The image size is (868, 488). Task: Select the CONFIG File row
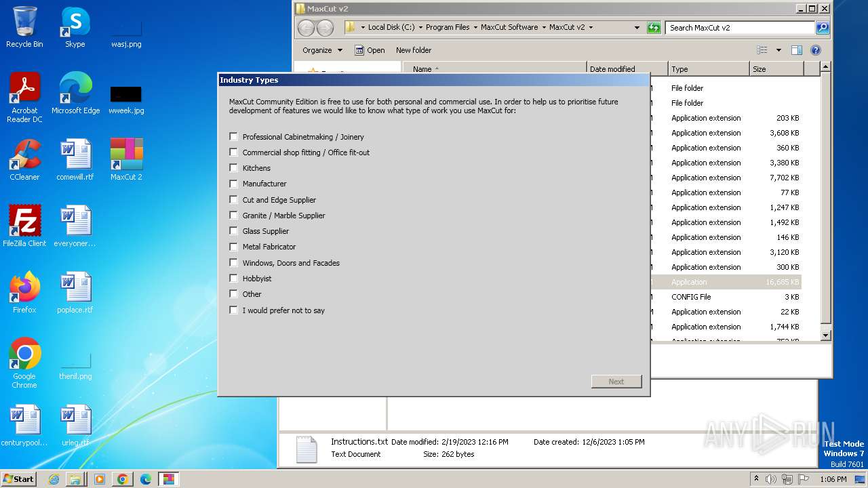[726, 297]
